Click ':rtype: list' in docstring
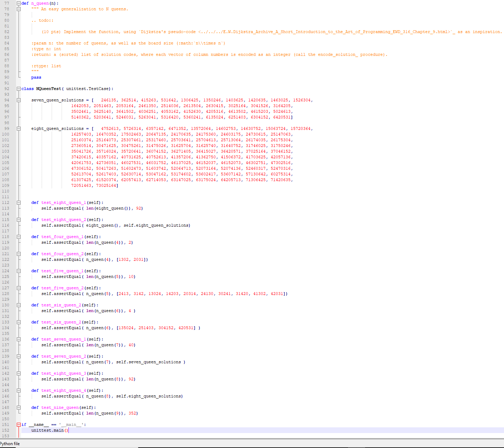Image resolution: width=504 pixels, height=448 pixels. pos(46,66)
